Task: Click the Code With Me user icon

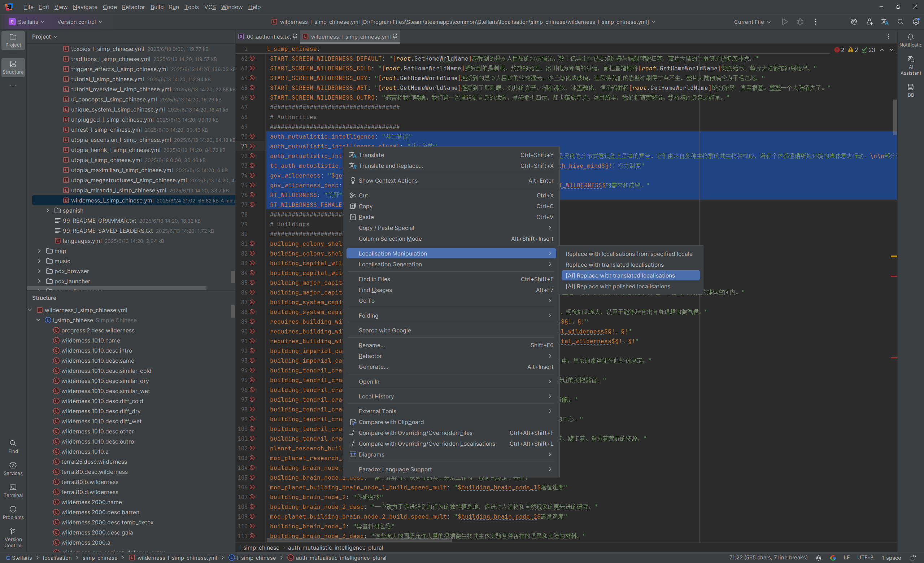Action: (869, 22)
